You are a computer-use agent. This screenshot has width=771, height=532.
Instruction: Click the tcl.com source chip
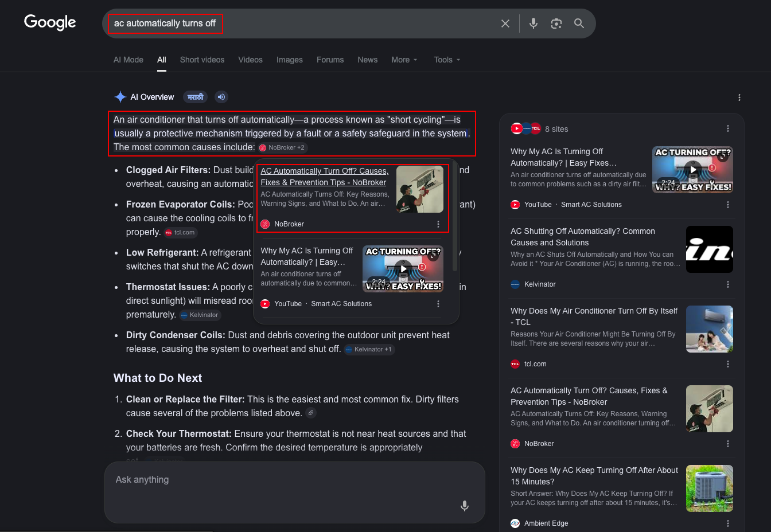pos(181,232)
